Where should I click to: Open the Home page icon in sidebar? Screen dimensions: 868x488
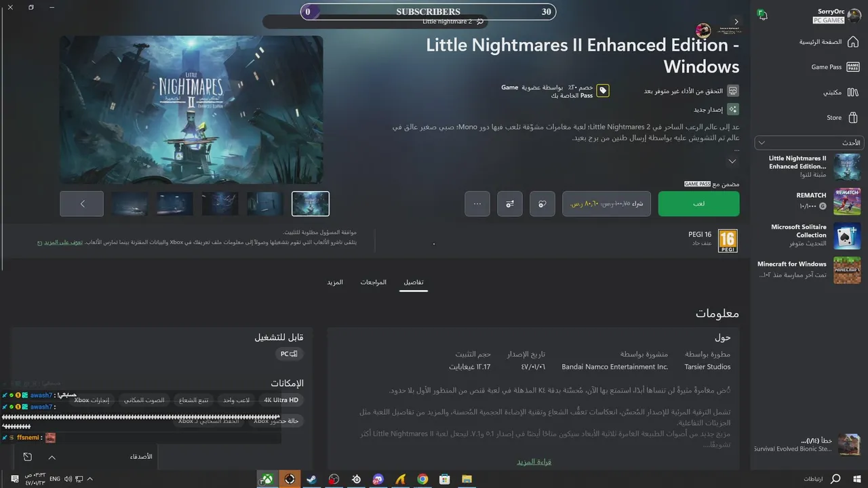852,41
